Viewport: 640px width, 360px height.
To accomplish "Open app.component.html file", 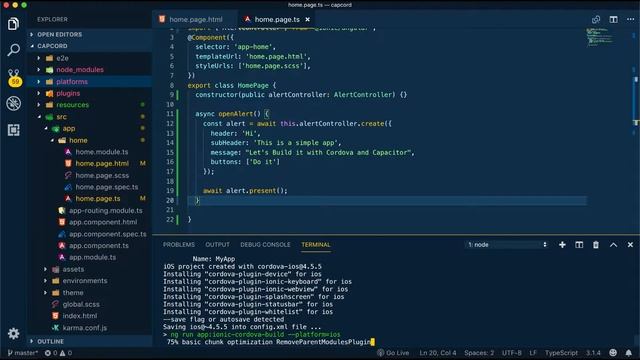I will tap(103, 222).
